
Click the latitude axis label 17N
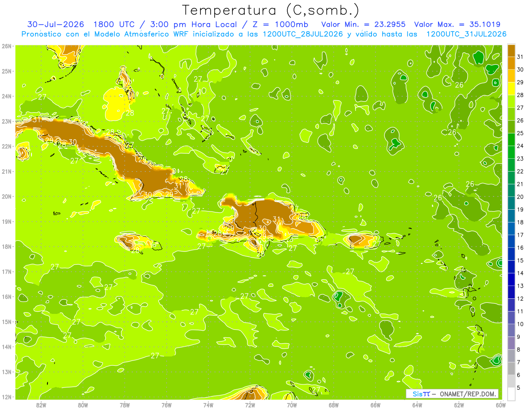point(7,271)
